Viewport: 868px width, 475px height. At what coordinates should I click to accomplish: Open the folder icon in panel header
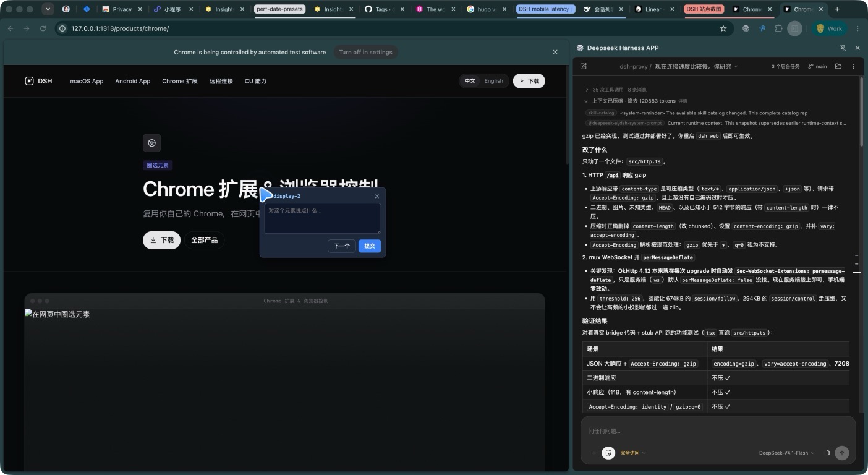(838, 66)
